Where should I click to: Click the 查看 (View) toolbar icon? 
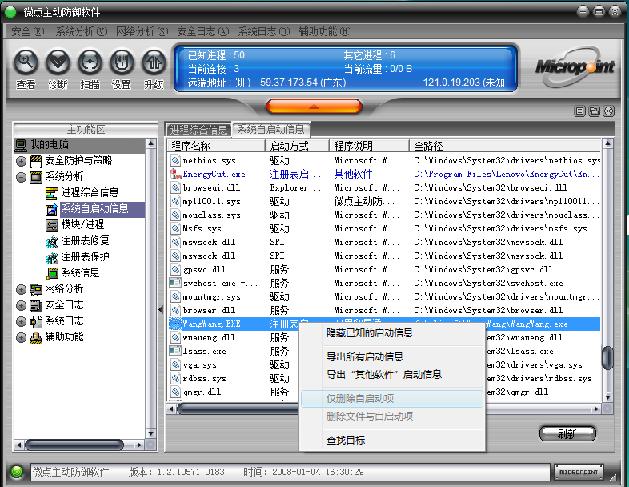click(x=26, y=63)
